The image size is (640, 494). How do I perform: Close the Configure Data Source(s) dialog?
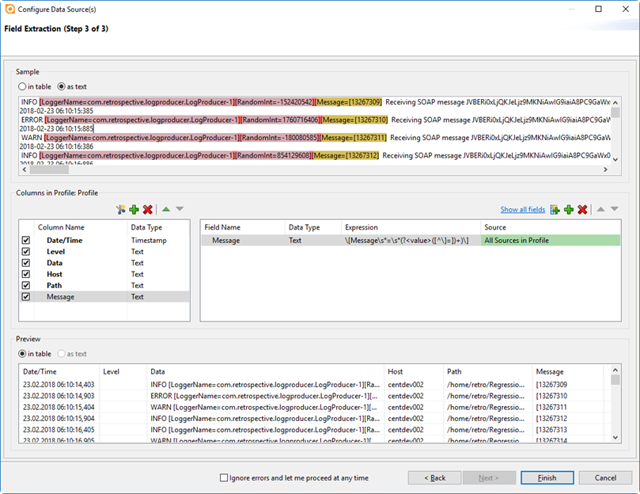(625, 9)
